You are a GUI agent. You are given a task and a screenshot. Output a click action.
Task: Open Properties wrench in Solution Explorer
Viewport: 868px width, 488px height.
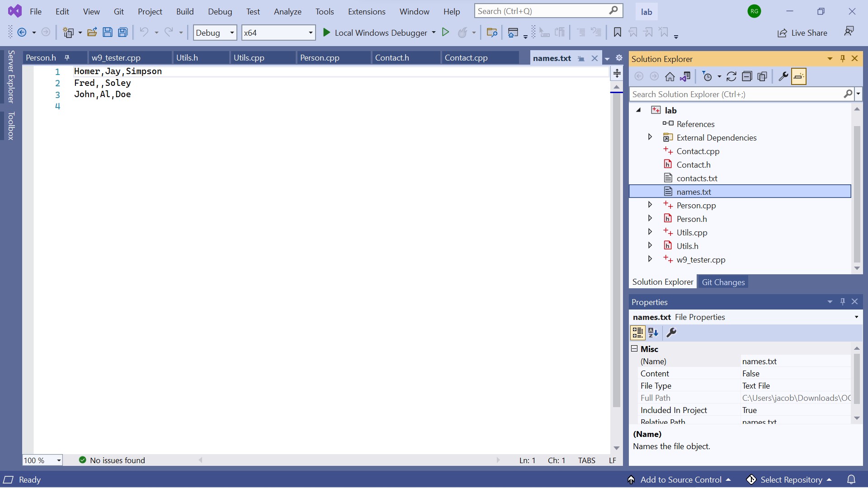point(783,77)
